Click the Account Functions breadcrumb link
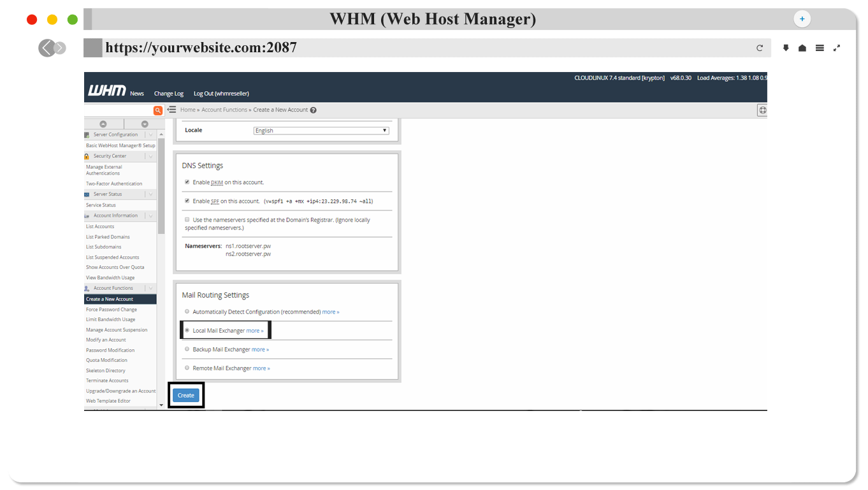This screenshot has height=490, width=868. click(x=224, y=110)
